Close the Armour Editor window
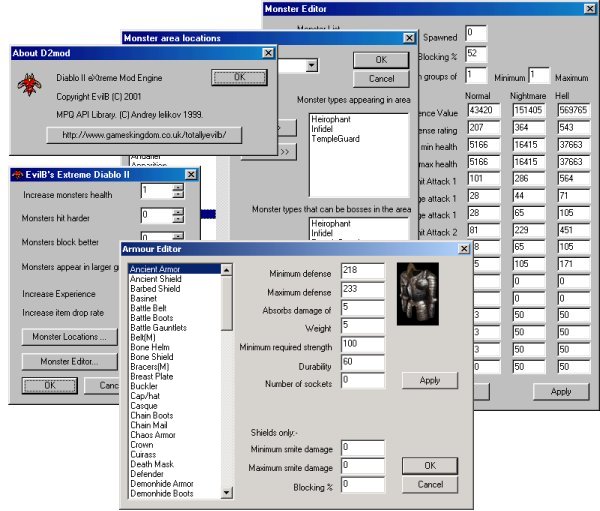The height and width of the screenshot is (511, 600). point(464,249)
